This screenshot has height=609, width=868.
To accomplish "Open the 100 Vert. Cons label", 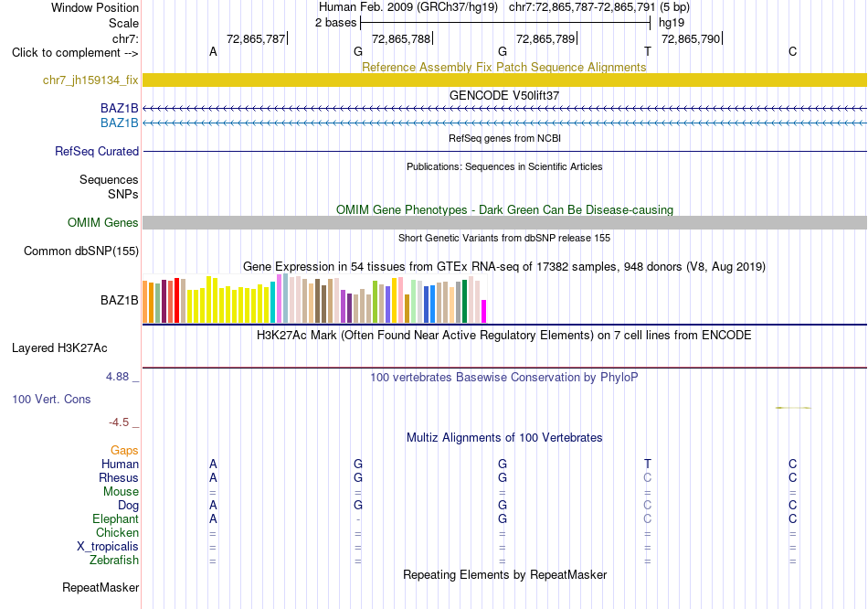I will click(x=51, y=399).
